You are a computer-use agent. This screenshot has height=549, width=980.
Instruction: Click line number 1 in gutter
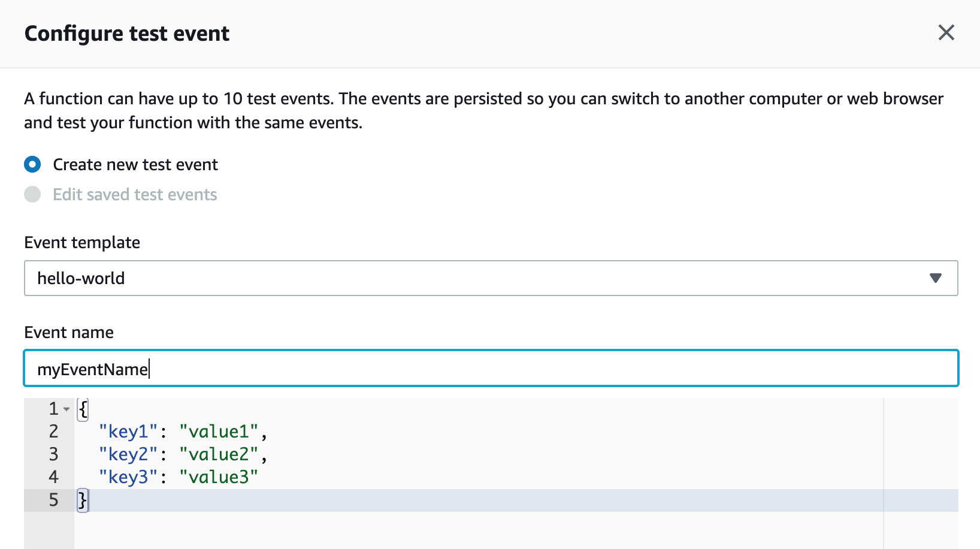coord(53,409)
